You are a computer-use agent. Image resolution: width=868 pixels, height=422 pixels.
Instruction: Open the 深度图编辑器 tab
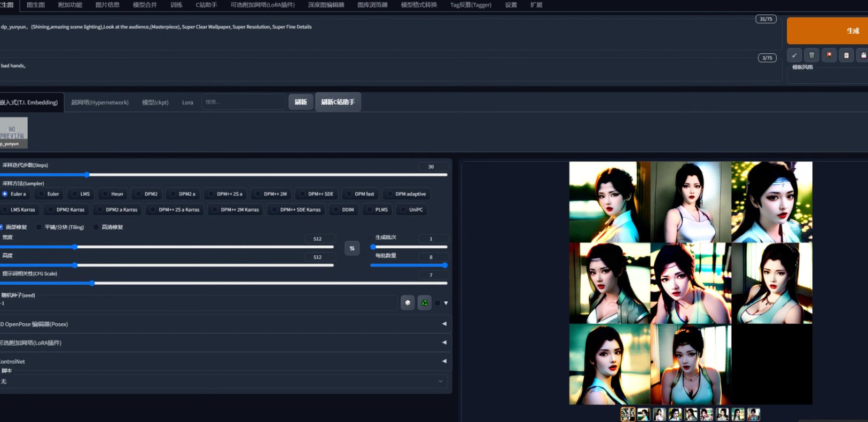click(326, 5)
